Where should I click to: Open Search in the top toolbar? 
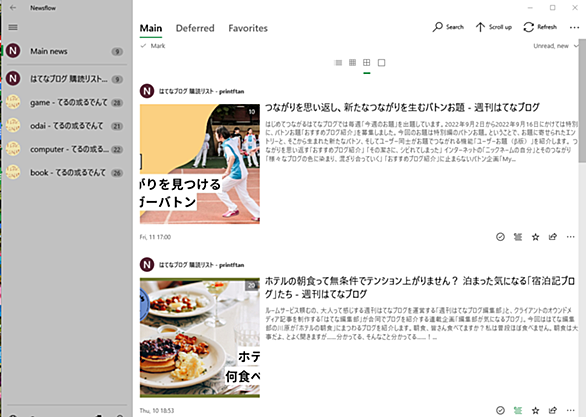[448, 27]
